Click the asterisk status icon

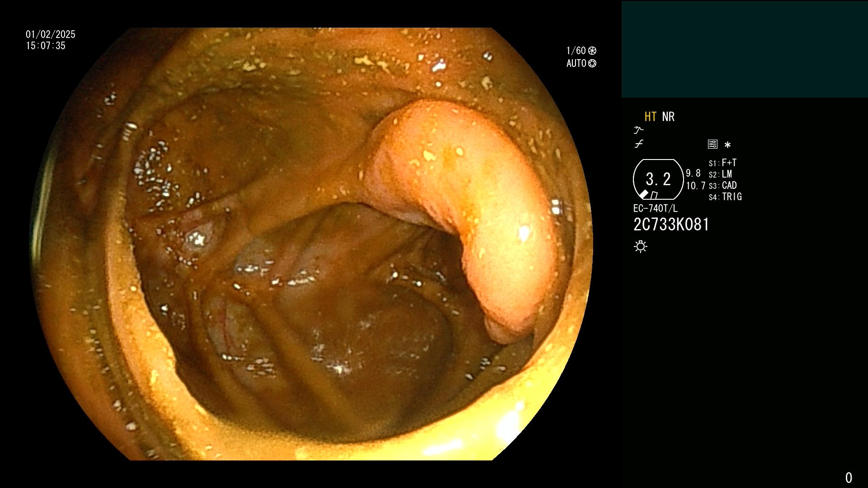(727, 145)
